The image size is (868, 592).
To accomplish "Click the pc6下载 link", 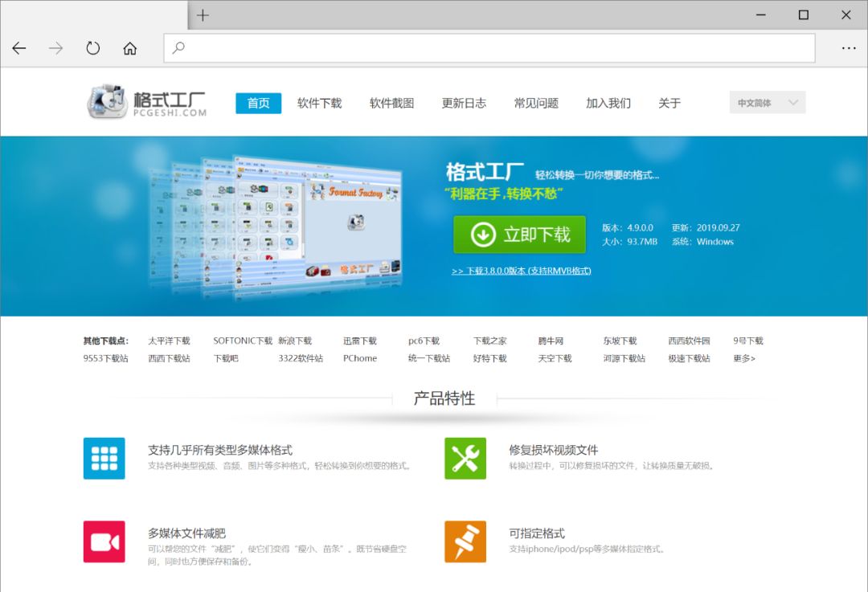I will click(424, 341).
